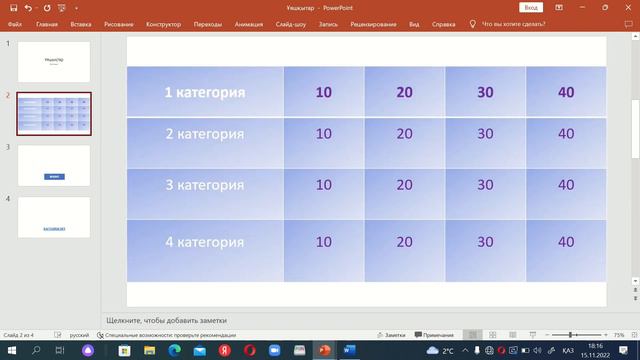
Task: Click the 40 cell in 4 категория row
Action: (x=566, y=251)
